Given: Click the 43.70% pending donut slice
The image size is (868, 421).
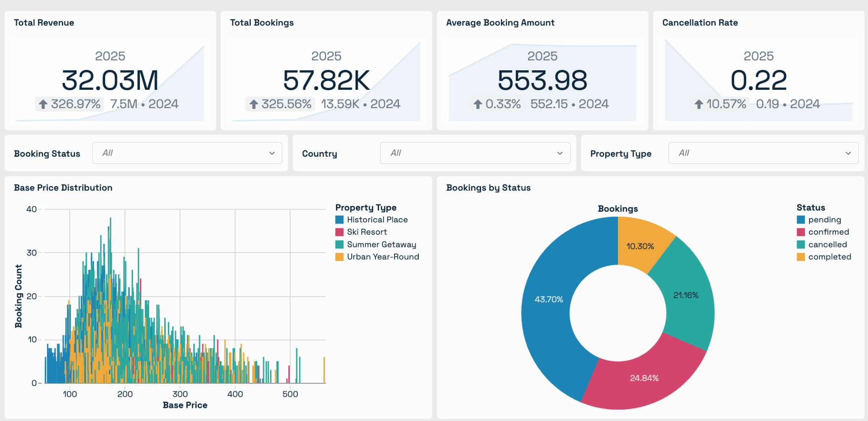Looking at the screenshot, I should point(549,299).
